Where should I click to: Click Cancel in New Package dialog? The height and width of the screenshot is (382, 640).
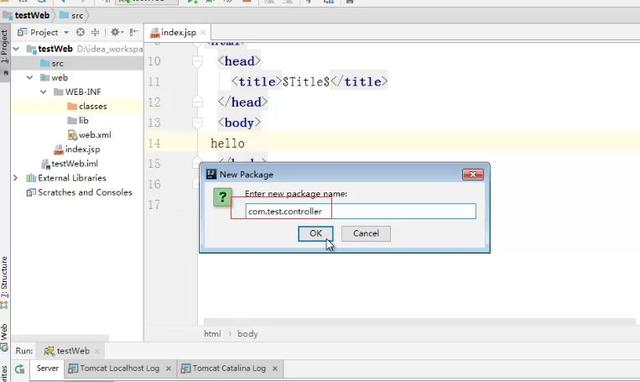click(366, 233)
